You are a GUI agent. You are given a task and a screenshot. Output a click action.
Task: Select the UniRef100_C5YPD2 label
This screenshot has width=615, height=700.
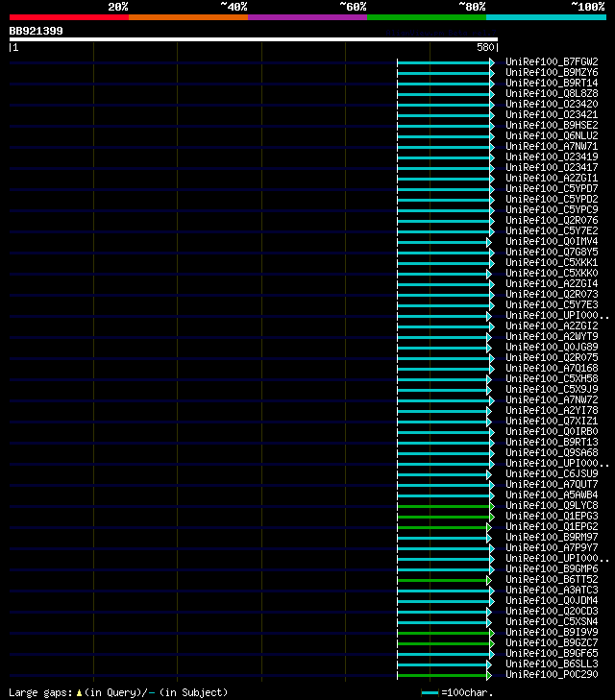pyautogui.click(x=552, y=199)
